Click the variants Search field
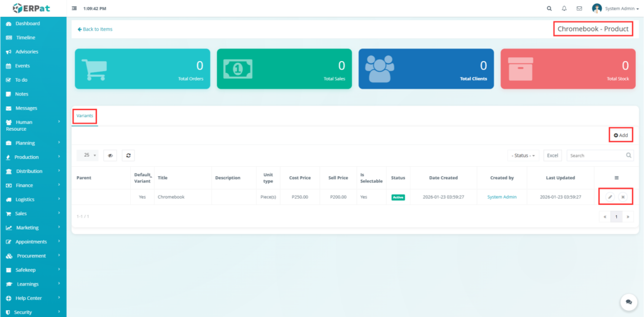The image size is (644, 317). (x=596, y=155)
